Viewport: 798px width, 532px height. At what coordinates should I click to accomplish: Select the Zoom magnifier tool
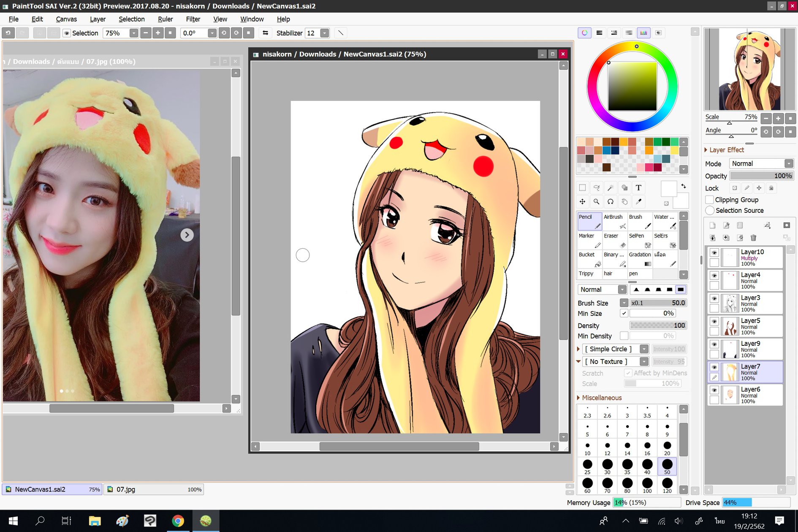point(597,201)
